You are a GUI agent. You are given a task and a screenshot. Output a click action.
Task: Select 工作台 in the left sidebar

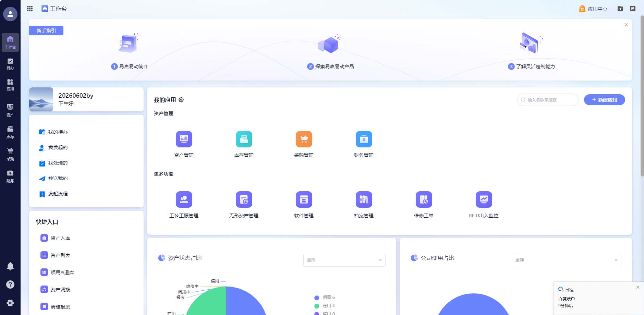point(10,43)
